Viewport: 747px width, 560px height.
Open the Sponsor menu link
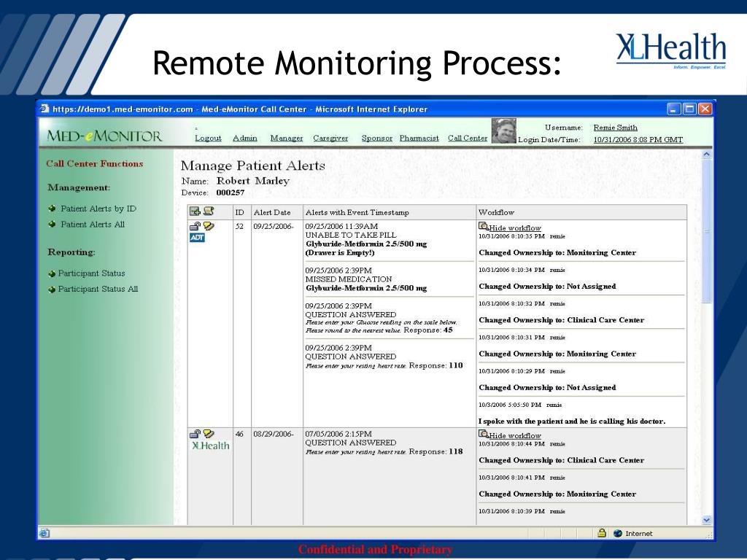pos(377,138)
